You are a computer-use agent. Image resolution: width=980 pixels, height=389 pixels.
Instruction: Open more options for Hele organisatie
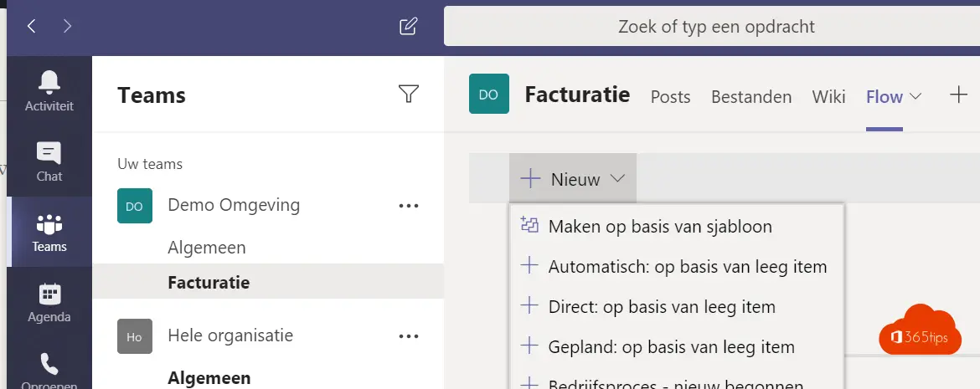(409, 336)
